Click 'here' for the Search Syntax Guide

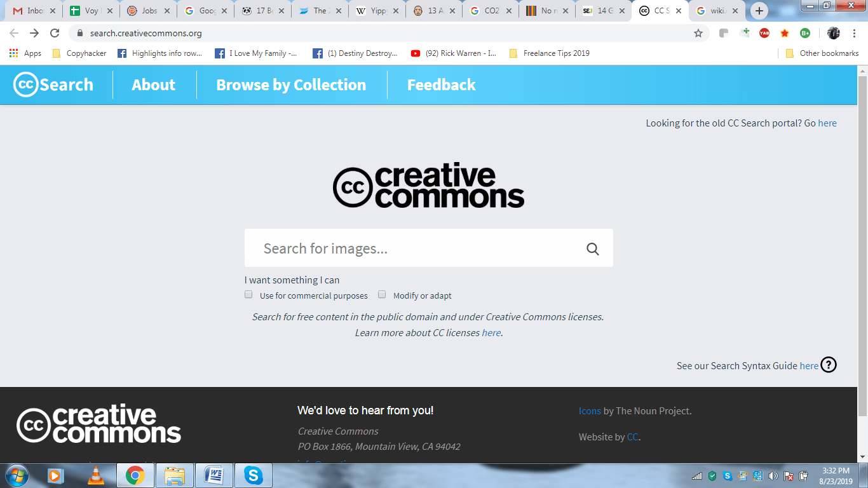pos(809,365)
